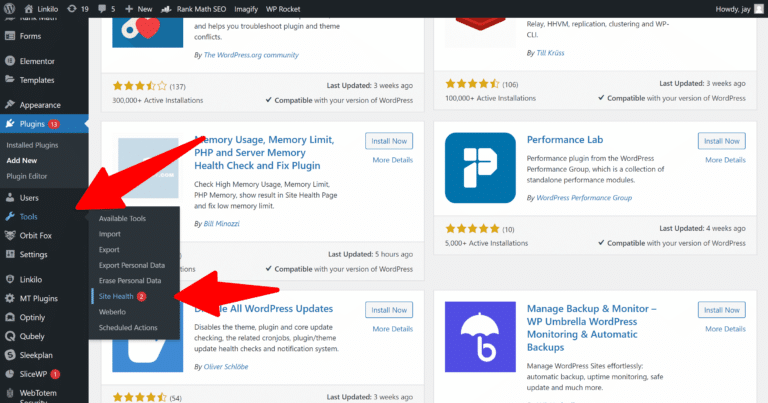Open the Imagify admin bar menu
Viewport: 768px width, 403px height.
(x=246, y=9)
